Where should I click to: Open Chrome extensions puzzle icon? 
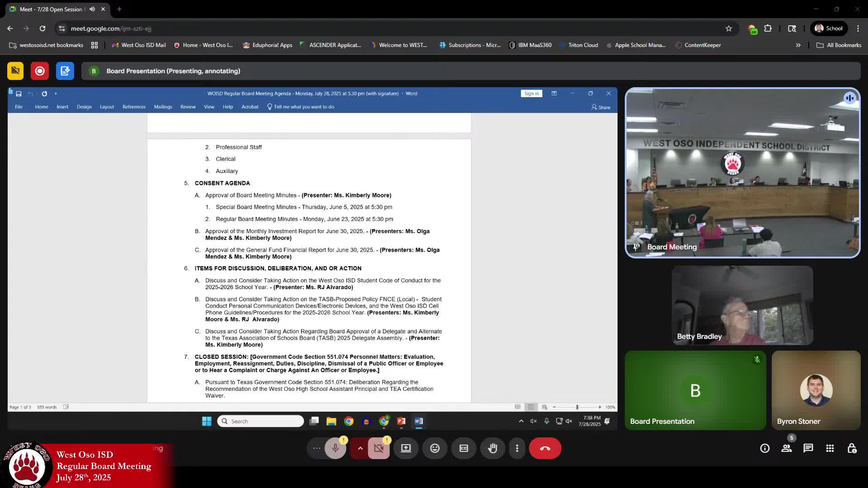(x=768, y=28)
